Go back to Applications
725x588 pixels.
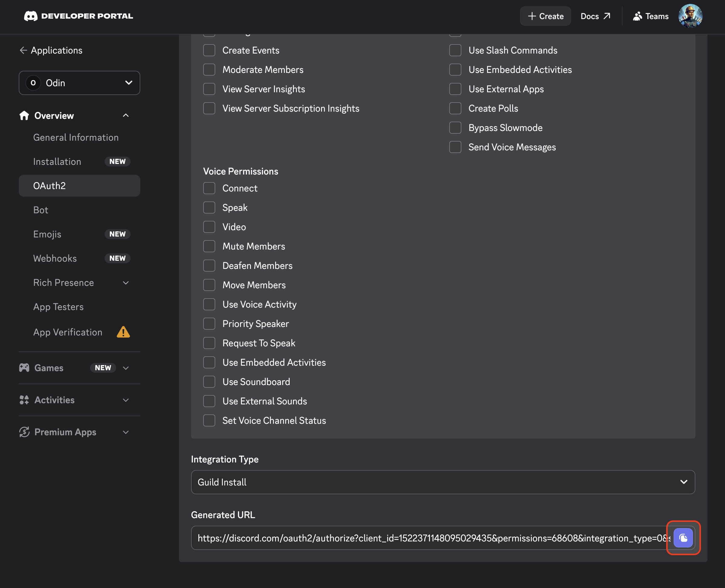(51, 50)
